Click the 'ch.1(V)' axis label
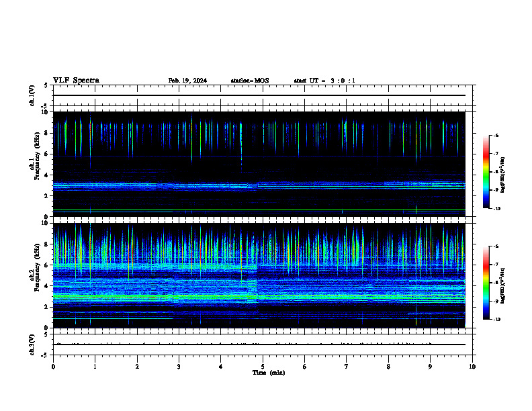Viewport: 532px width, 411px height. (x=32, y=95)
